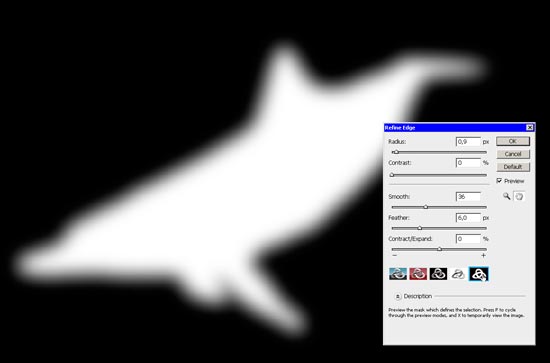Select the On White preview icon
This screenshot has width=550, height=363.
(458, 274)
